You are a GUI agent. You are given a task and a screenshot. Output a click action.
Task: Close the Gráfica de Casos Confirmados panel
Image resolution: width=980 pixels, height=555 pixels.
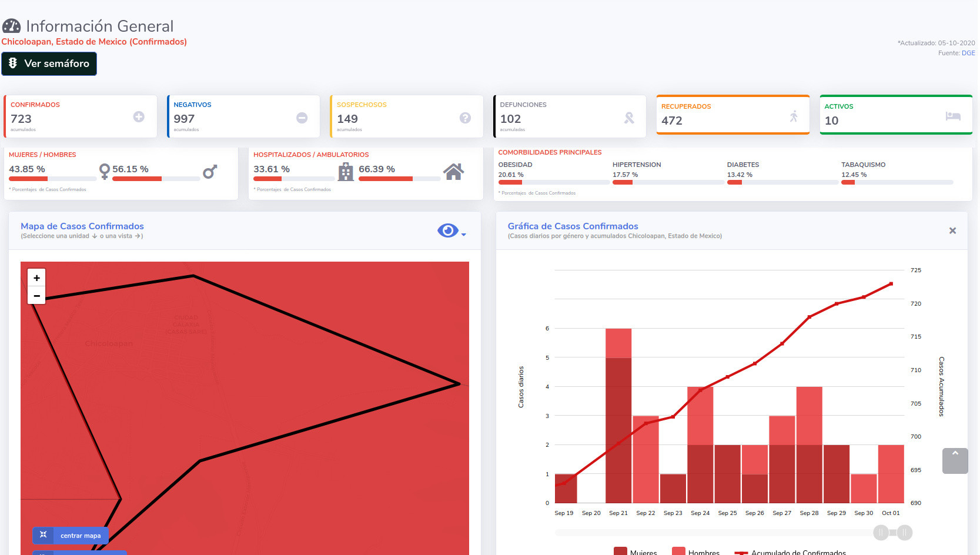(x=952, y=230)
